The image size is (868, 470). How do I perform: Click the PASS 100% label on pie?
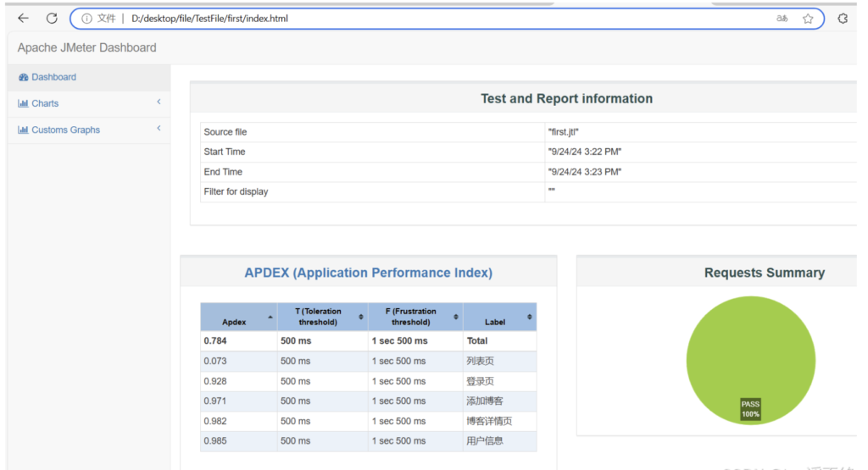(751, 409)
